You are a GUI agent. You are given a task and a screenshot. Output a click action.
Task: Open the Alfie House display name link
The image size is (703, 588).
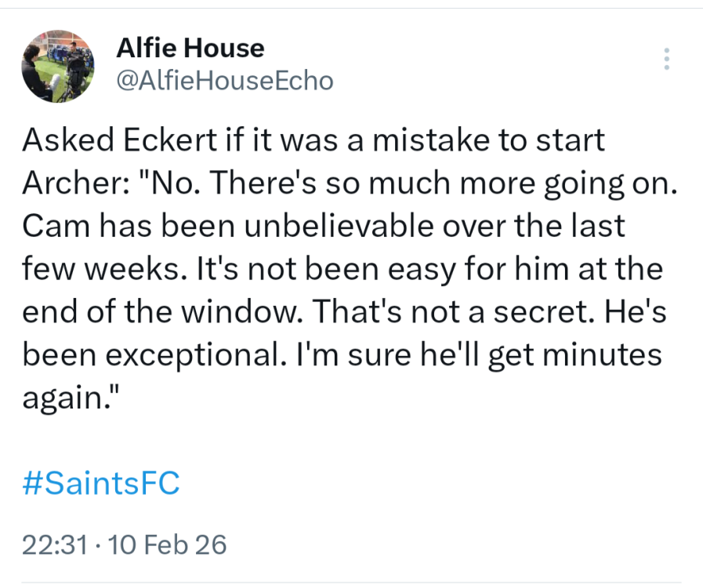[x=190, y=49]
